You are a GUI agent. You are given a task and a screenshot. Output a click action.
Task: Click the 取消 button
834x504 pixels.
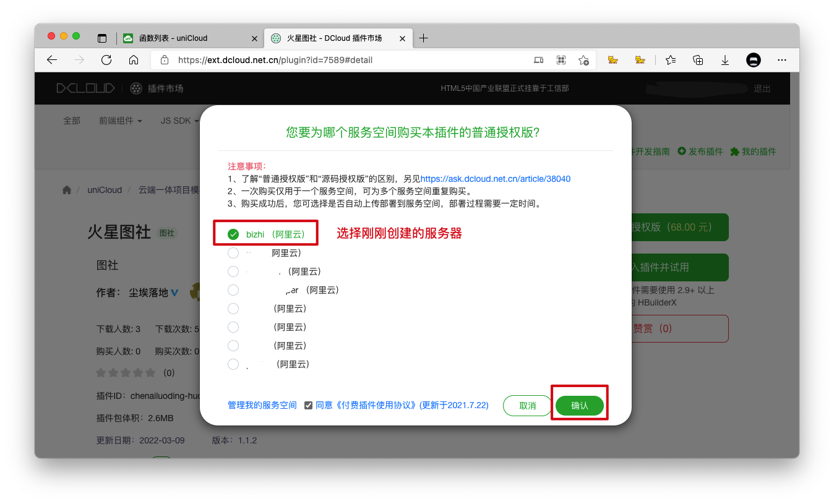(528, 406)
